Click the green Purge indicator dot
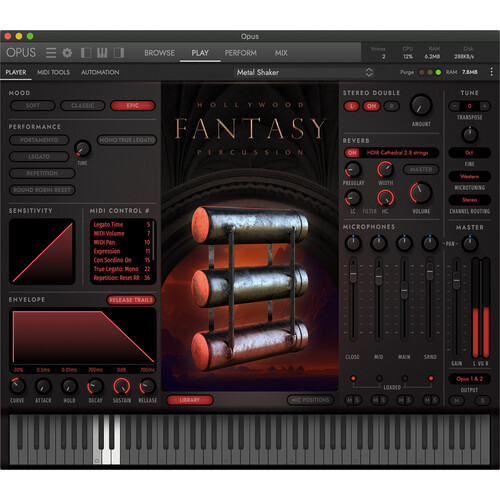 (438, 72)
